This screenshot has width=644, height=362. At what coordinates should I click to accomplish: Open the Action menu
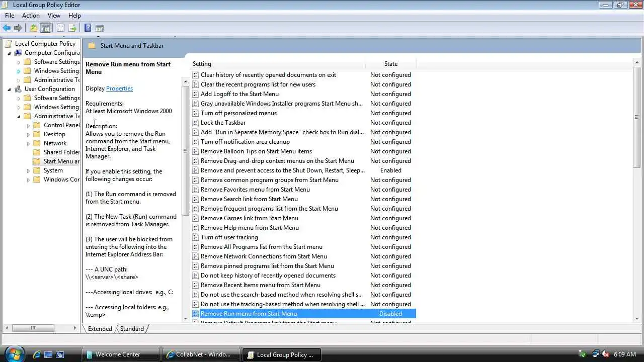point(31,16)
